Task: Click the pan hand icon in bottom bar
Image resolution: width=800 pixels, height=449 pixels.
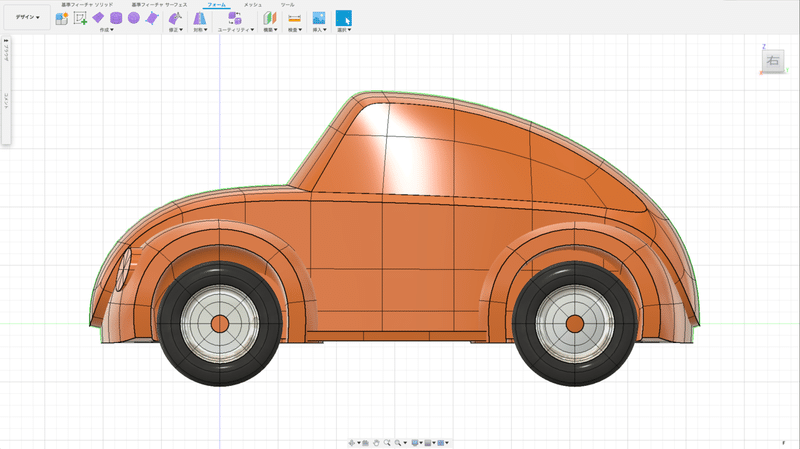Action: (x=377, y=442)
